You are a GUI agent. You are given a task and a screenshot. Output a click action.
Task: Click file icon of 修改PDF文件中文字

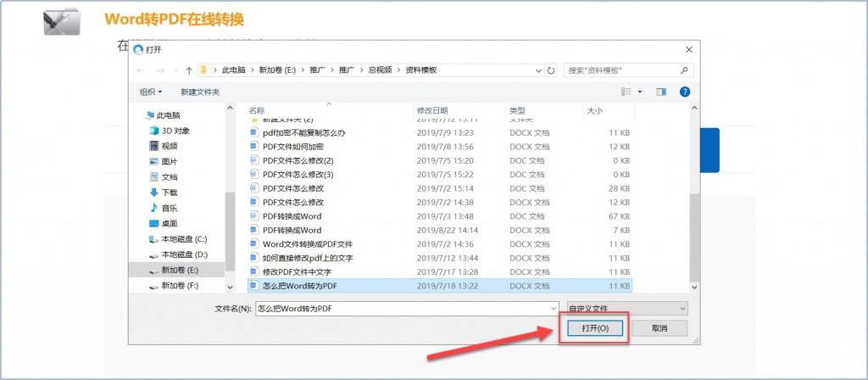point(254,271)
